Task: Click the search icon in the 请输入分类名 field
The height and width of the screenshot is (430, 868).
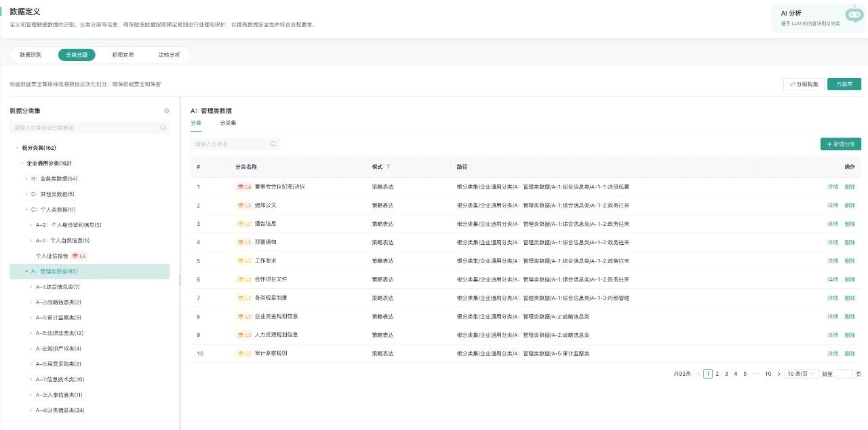Action: [x=273, y=144]
